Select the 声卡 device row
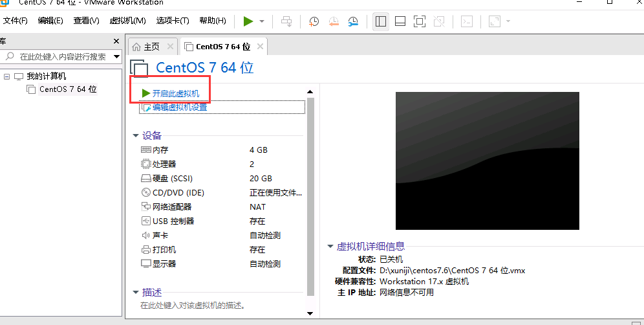Image resolution: width=644 pixels, height=325 pixels. [222, 235]
